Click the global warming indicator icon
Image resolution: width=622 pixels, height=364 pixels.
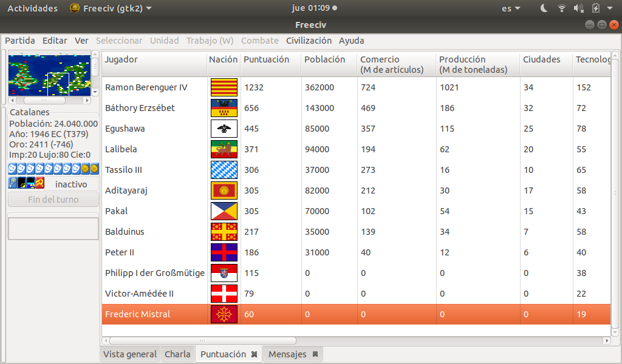[x=22, y=183]
